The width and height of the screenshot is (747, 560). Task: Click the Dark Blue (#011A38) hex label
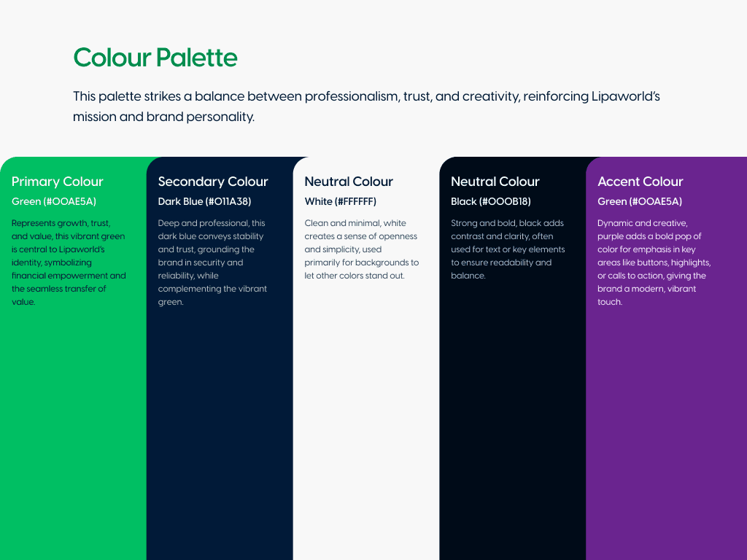click(204, 201)
